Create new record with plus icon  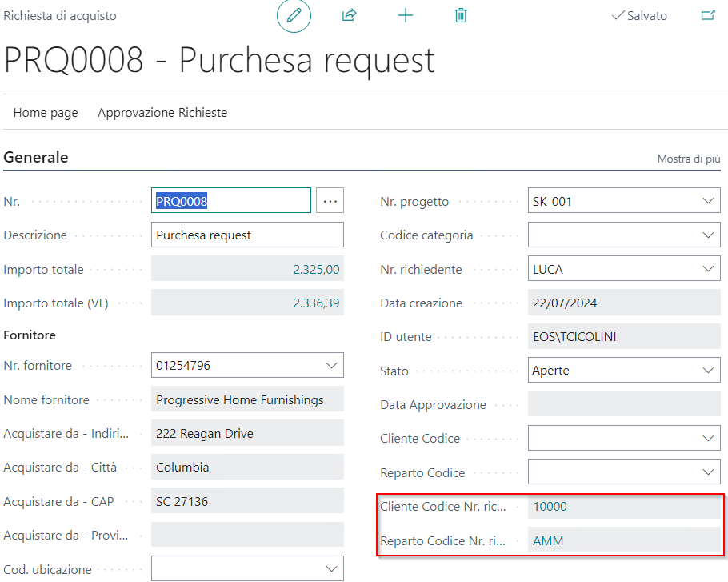[x=406, y=15]
